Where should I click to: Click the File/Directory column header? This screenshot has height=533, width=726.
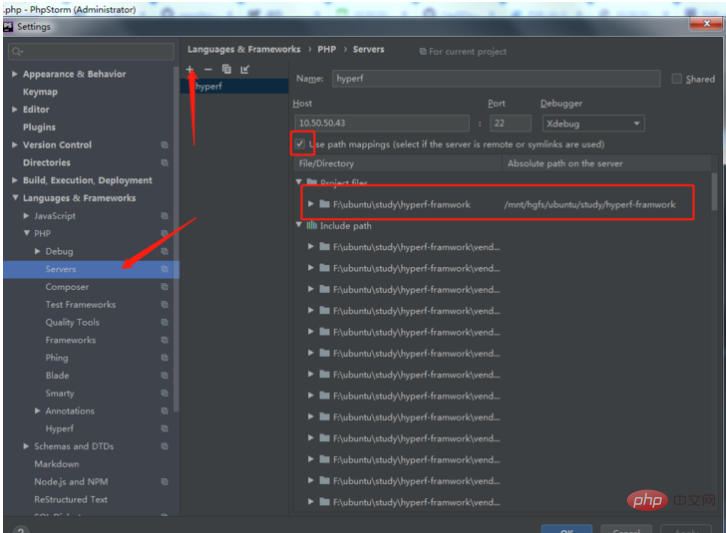click(398, 163)
